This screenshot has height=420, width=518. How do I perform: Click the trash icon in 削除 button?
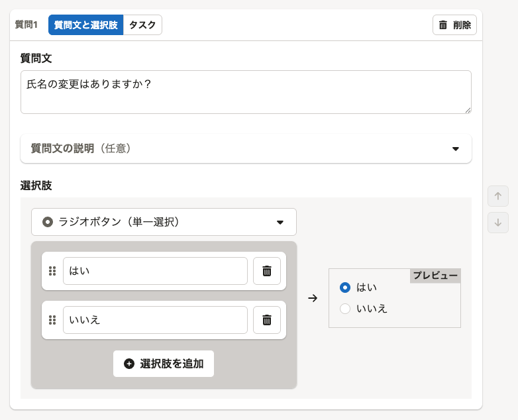click(x=443, y=25)
